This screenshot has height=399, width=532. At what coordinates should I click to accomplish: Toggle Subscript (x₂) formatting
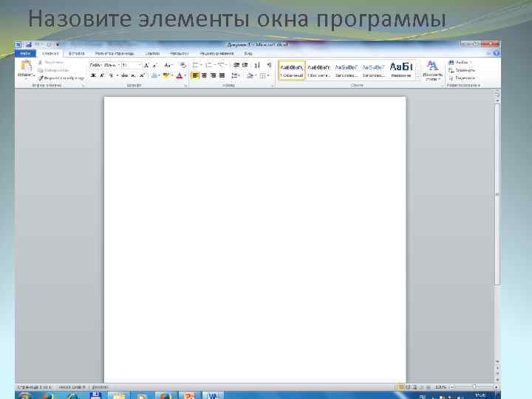(133, 75)
